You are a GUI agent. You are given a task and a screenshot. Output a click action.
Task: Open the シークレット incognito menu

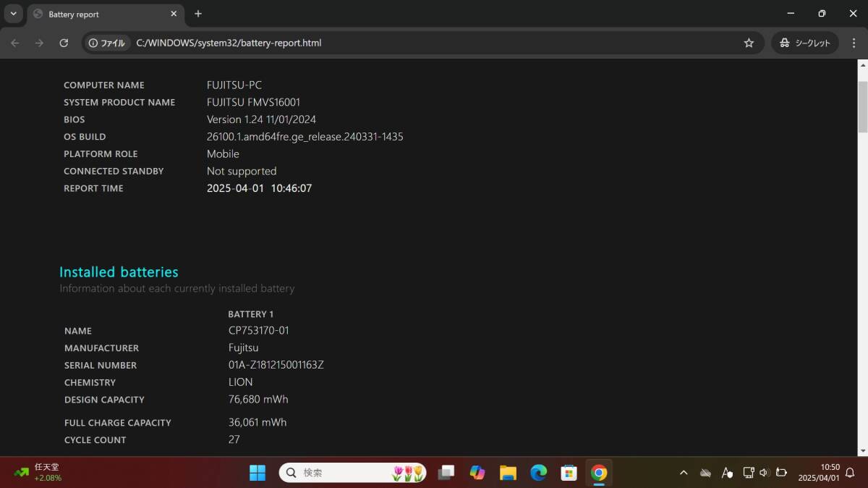(x=805, y=43)
